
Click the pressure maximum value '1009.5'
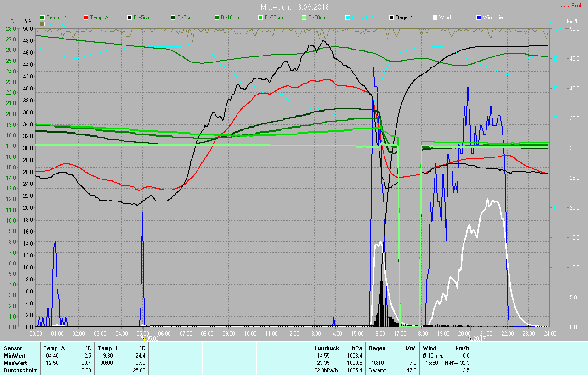click(355, 363)
